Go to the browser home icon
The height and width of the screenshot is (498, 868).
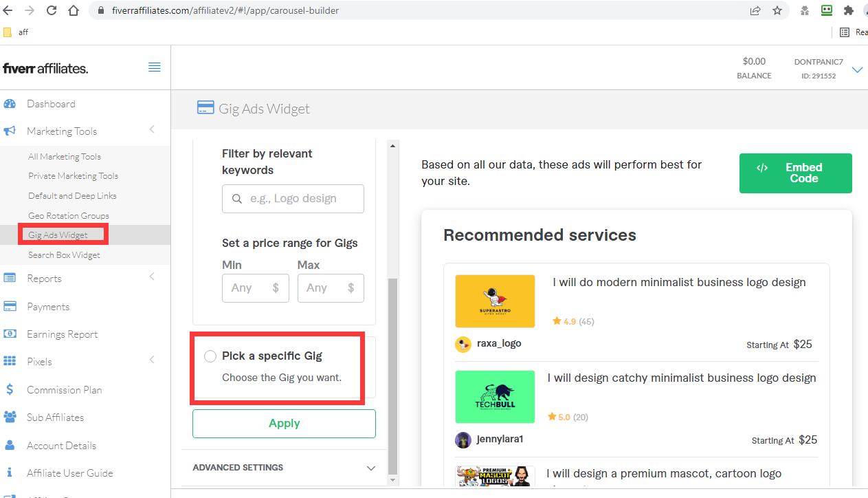(74, 10)
